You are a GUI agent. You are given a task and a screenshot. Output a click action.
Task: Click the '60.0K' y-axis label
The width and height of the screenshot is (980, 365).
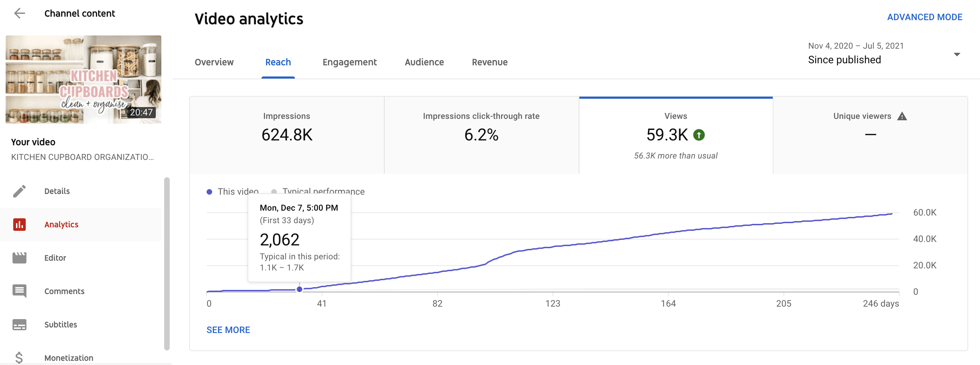click(x=924, y=212)
